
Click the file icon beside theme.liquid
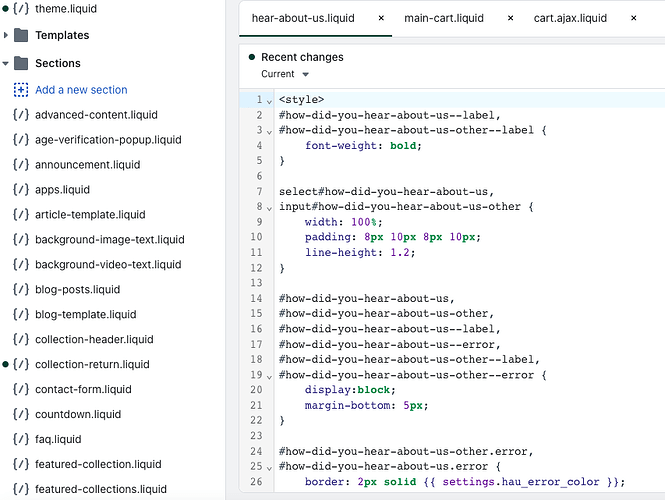click(21, 8)
